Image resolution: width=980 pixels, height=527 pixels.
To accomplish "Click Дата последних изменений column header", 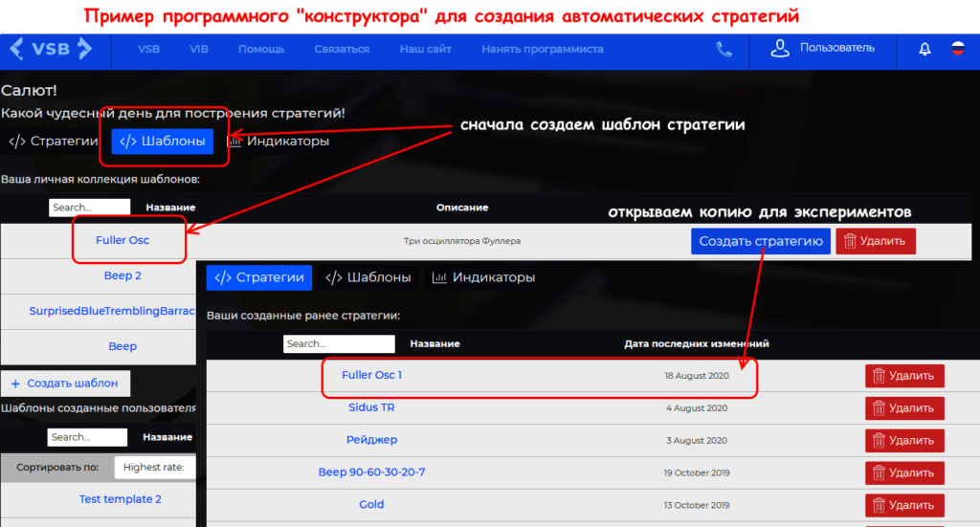I will (697, 344).
